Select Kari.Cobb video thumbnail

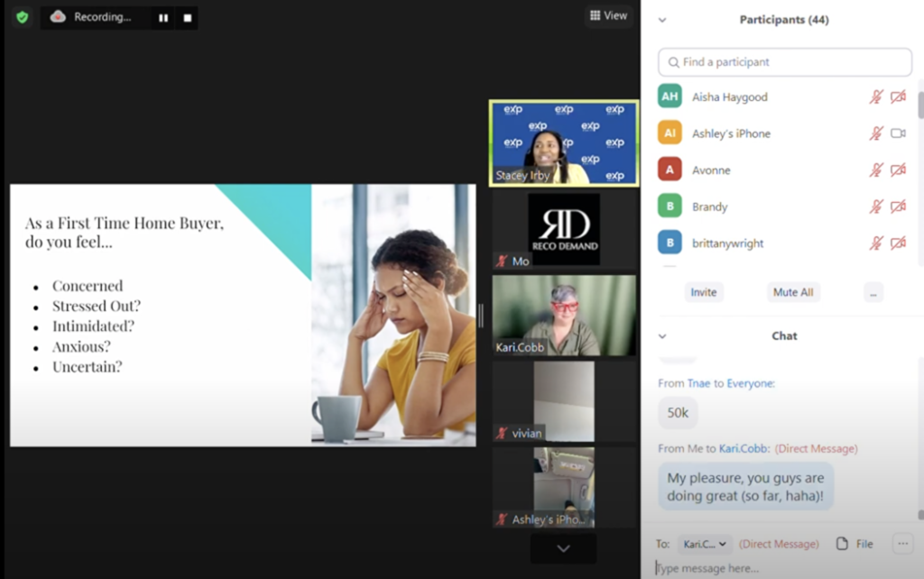[x=564, y=316]
